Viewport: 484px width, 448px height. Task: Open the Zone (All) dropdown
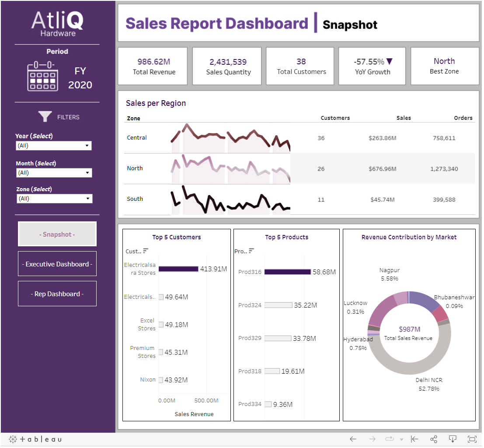88,199
